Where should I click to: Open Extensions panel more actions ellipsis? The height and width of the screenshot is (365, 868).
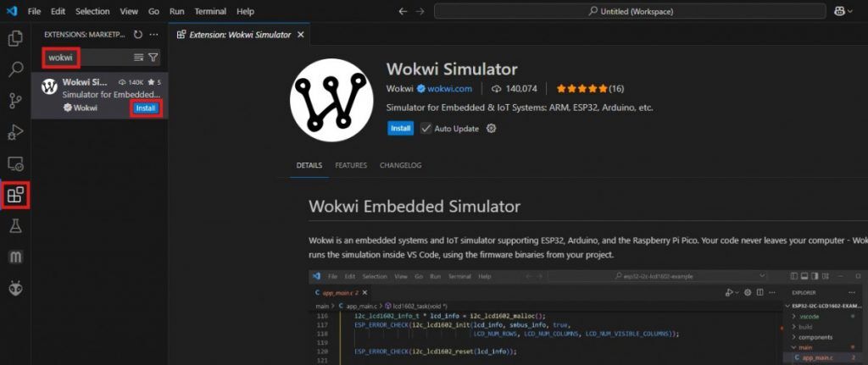(153, 35)
